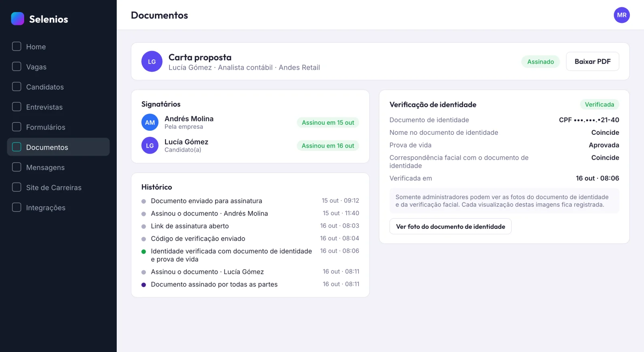Click the masked CPF number value
The height and width of the screenshot is (352, 644).
click(589, 120)
